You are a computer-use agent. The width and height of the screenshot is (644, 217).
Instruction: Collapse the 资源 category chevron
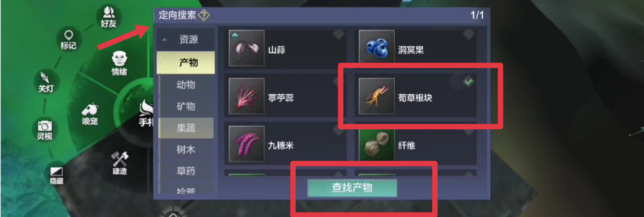(x=164, y=39)
